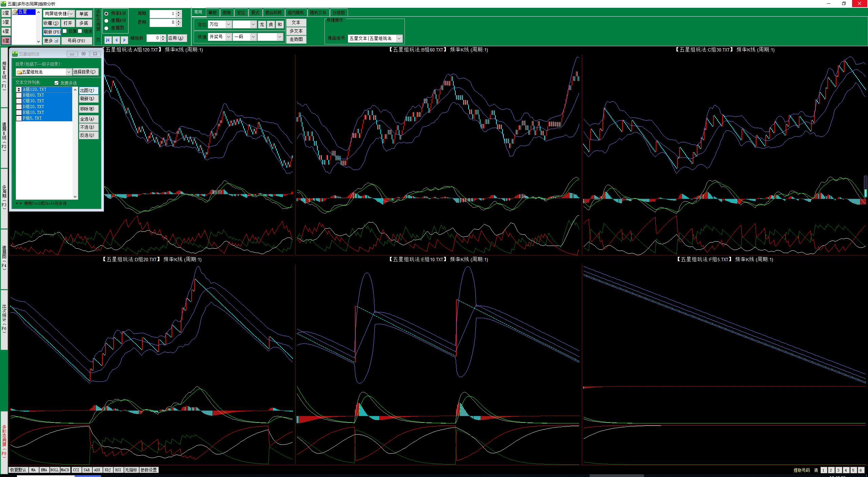Switch to the 胆拖 tab

(227, 13)
